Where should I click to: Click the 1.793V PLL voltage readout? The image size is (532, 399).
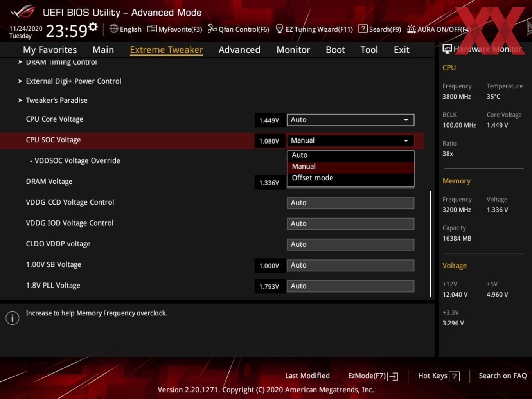269,286
